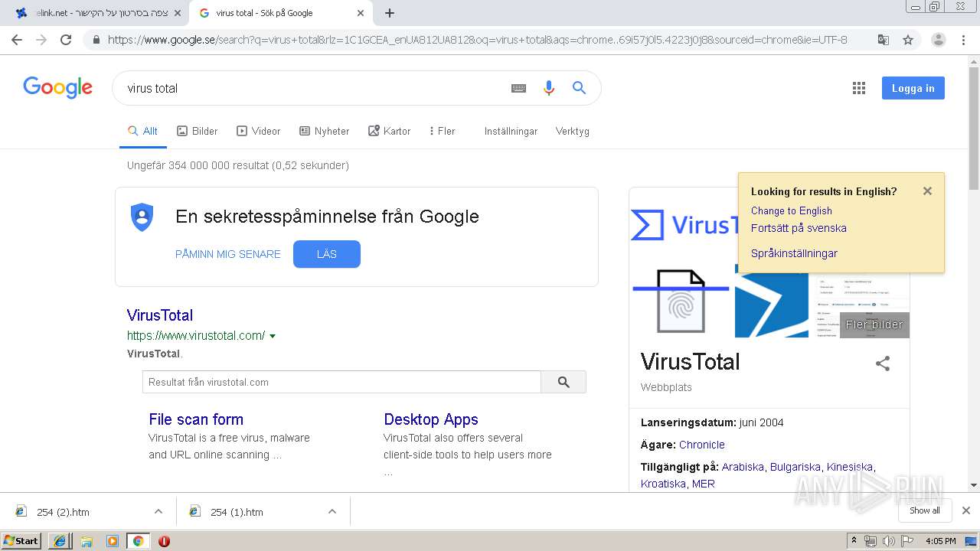980x551 pixels.
Task: Expand the Fler search categories menu
Action: [x=442, y=131]
